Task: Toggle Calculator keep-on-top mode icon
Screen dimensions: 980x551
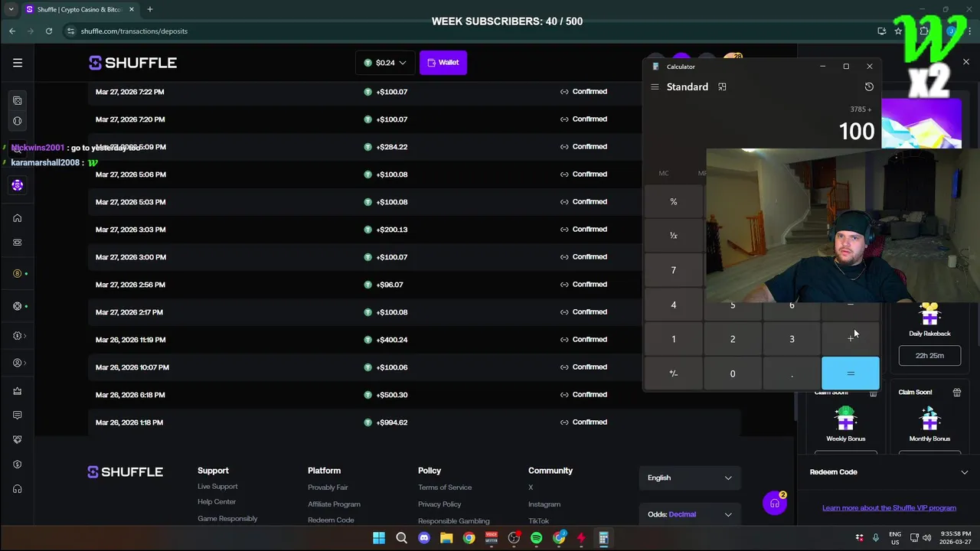Action: click(x=722, y=87)
